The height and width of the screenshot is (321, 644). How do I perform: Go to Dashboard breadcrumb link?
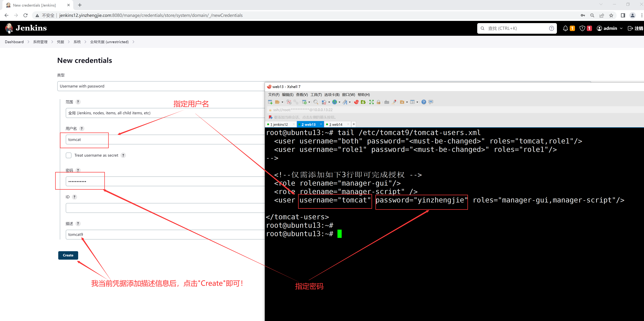click(14, 42)
